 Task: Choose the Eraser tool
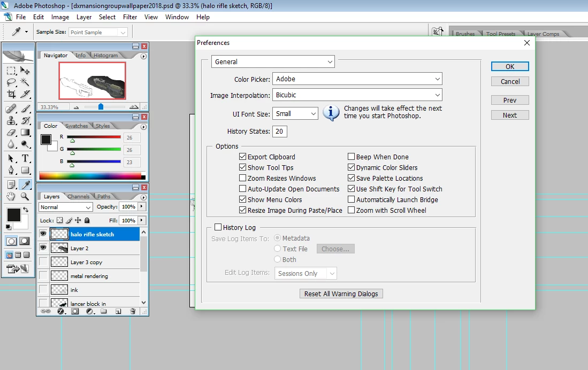pyautogui.click(x=11, y=132)
